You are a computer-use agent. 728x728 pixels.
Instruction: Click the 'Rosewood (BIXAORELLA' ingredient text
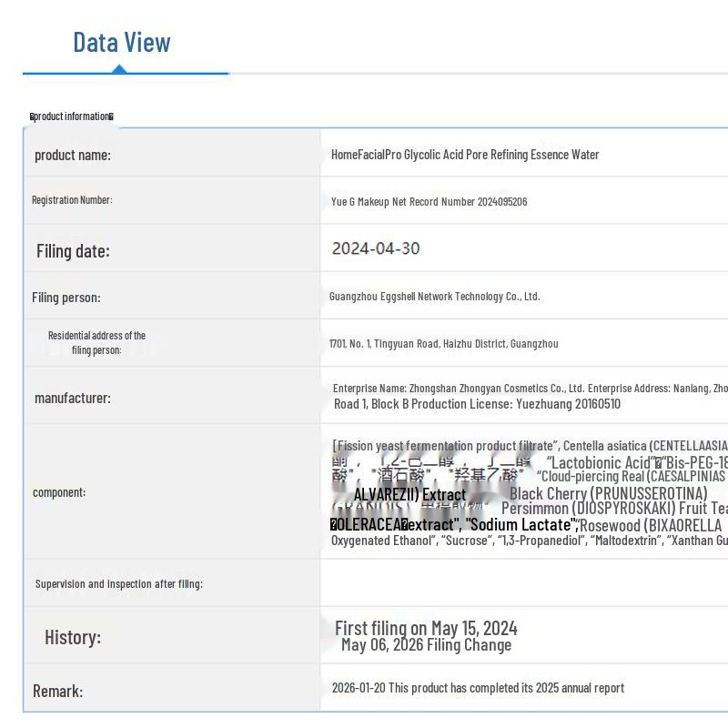[651, 526]
